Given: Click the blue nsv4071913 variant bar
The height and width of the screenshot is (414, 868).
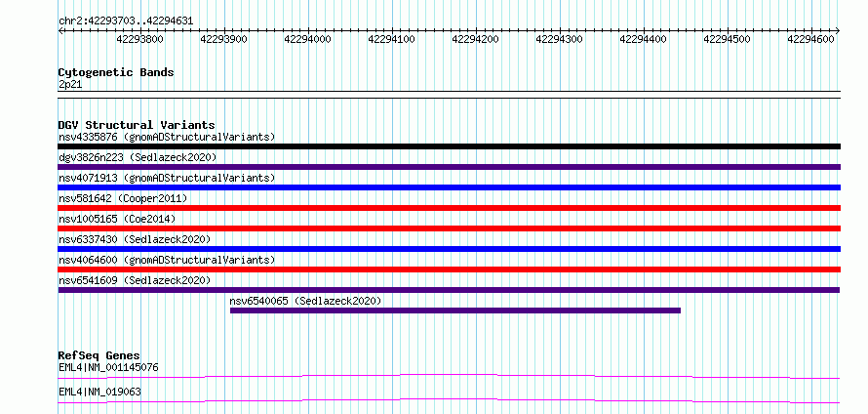Looking at the screenshot, I should coord(449,187).
